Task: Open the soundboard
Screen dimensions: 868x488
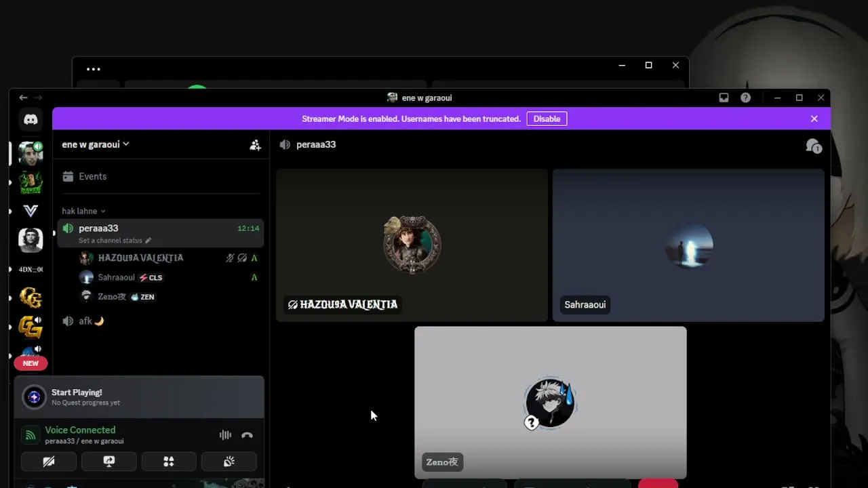Action: click(x=229, y=462)
